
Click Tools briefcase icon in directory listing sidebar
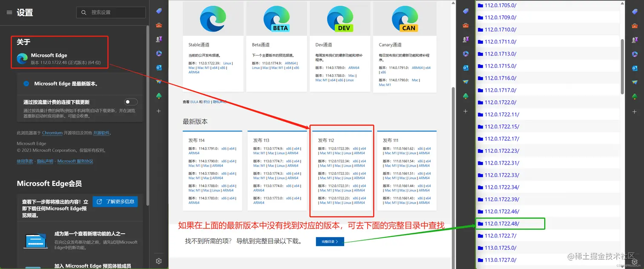click(x=635, y=25)
